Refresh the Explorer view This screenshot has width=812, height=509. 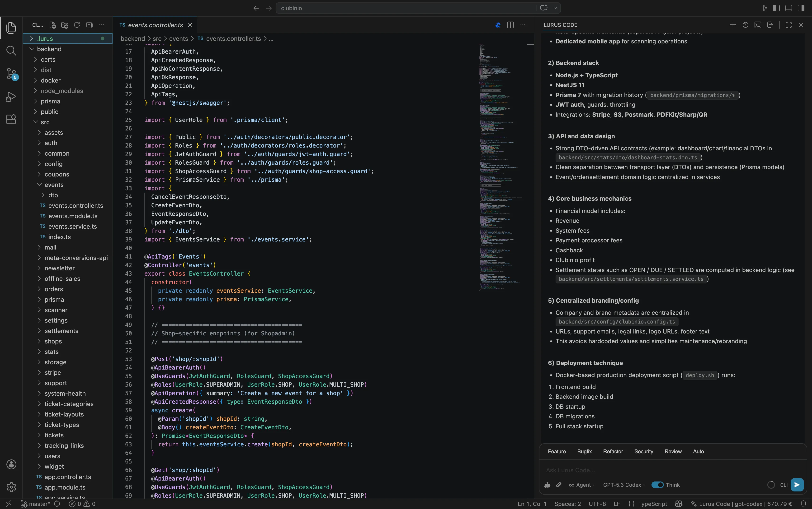click(77, 25)
